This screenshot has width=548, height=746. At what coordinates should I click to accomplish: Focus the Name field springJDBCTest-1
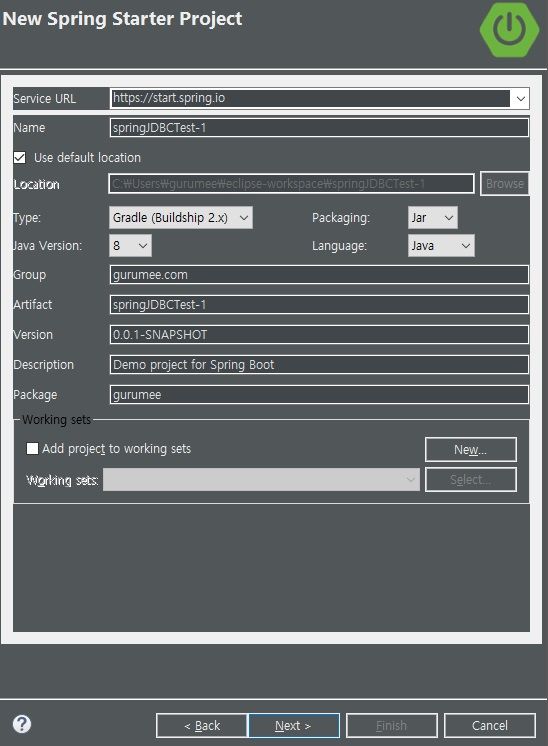319,128
